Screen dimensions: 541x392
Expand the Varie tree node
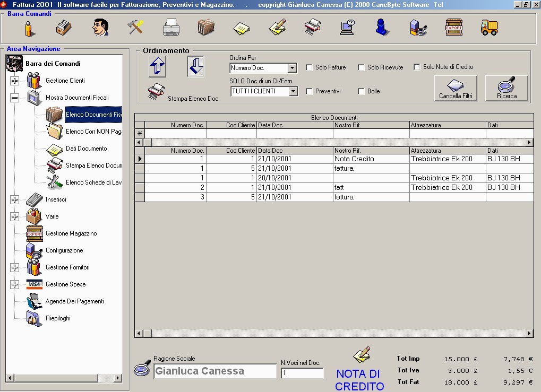(14, 216)
